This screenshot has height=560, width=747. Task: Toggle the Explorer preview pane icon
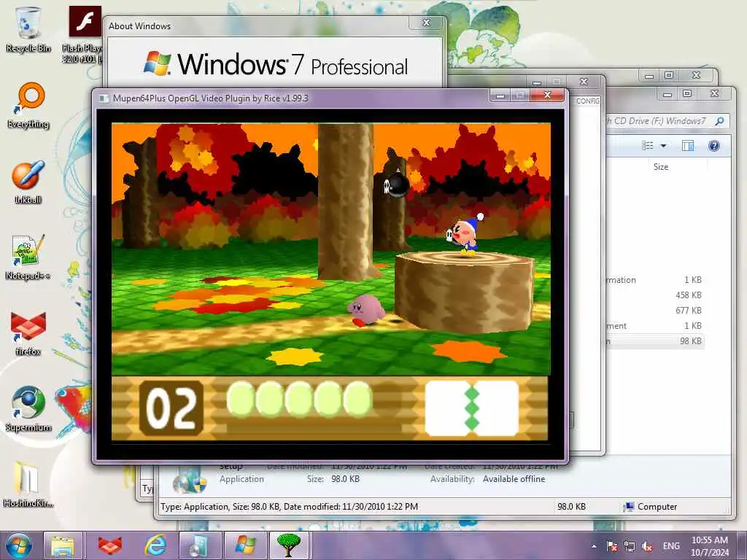coord(688,146)
